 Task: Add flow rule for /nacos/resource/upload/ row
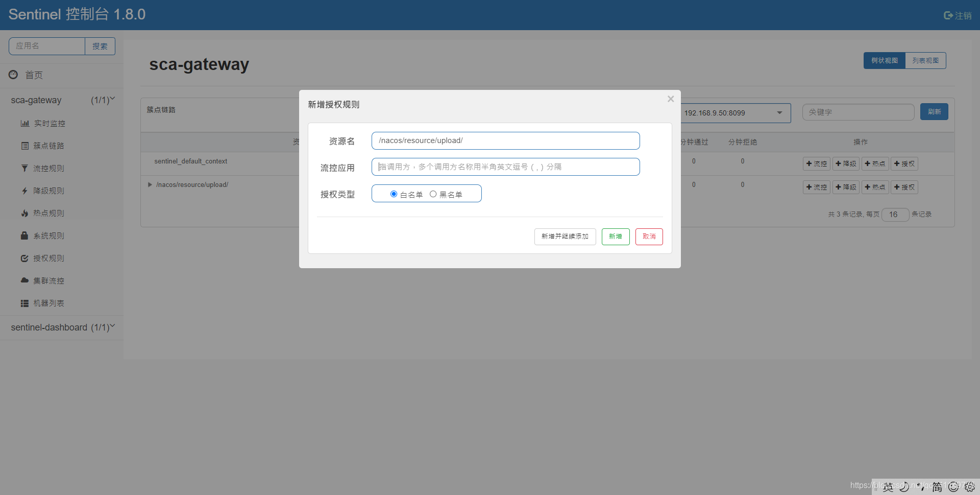(x=817, y=187)
